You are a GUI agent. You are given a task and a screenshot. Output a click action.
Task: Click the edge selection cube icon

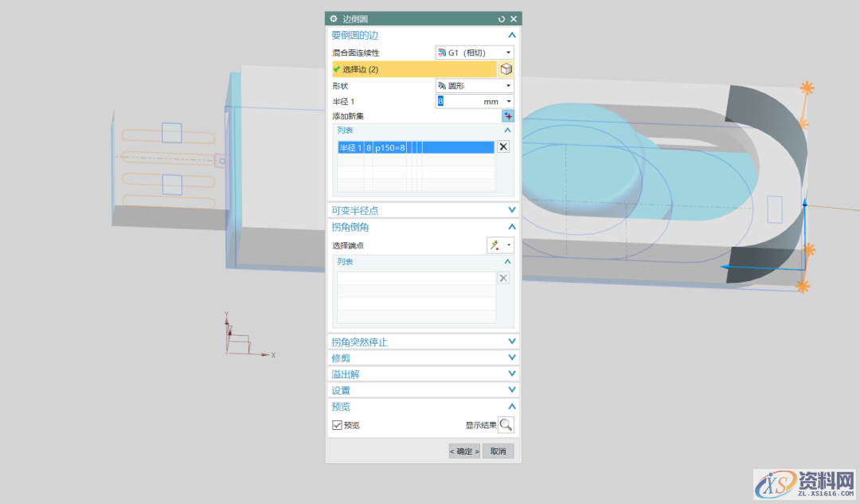[x=506, y=69]
